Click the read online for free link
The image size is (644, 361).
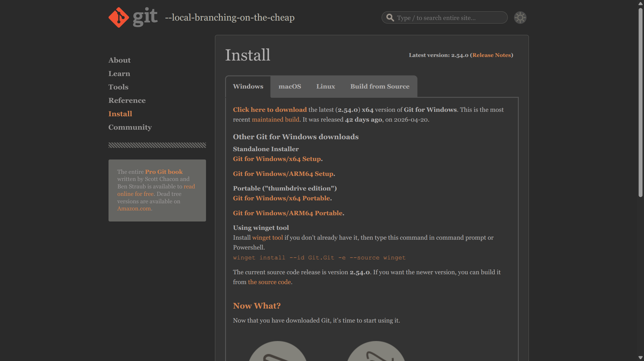click(156, 190)
